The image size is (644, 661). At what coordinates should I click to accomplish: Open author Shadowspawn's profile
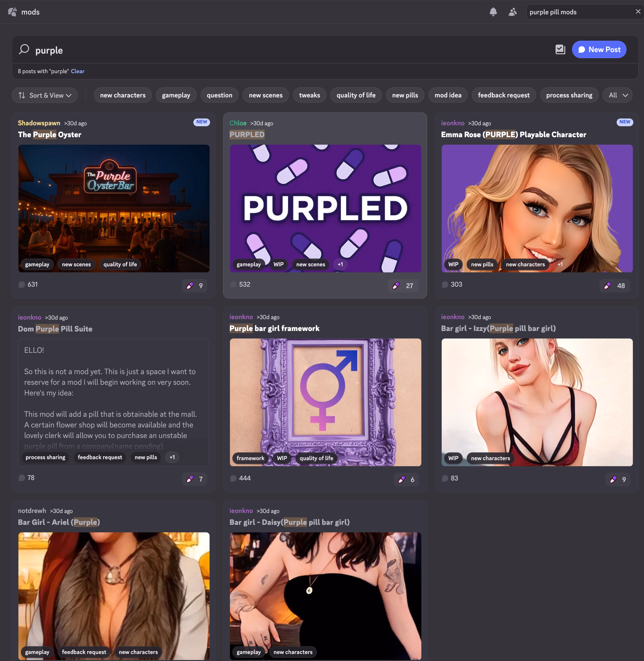point(39,123)
